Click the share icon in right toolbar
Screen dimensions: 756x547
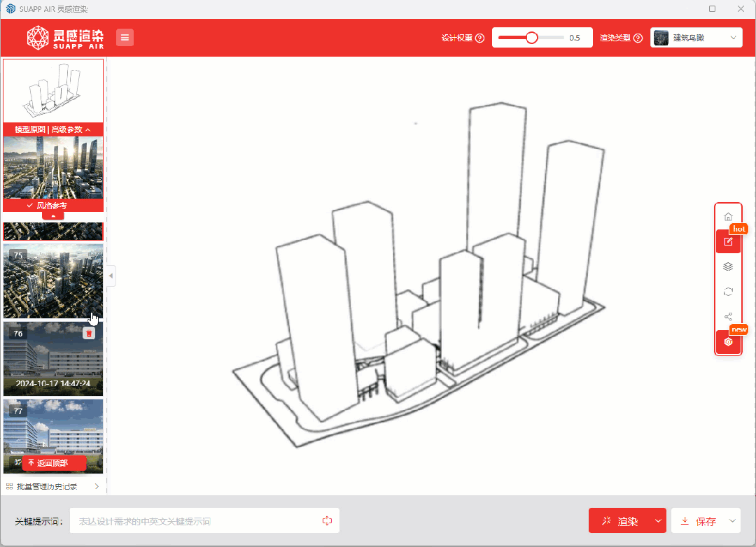(728, 317)
